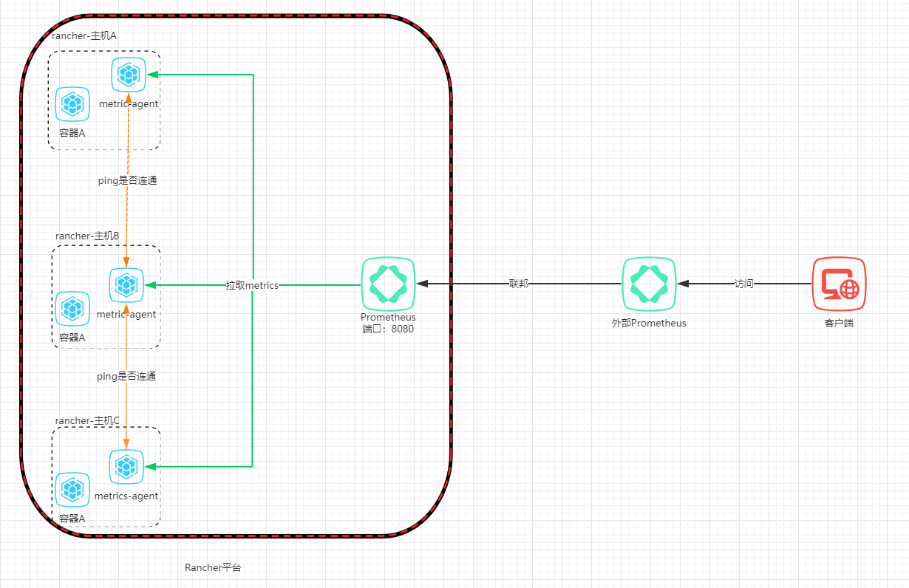The image size is (909, 588).
Task: Select the 访问 connector label
Action: click(744, 284)
